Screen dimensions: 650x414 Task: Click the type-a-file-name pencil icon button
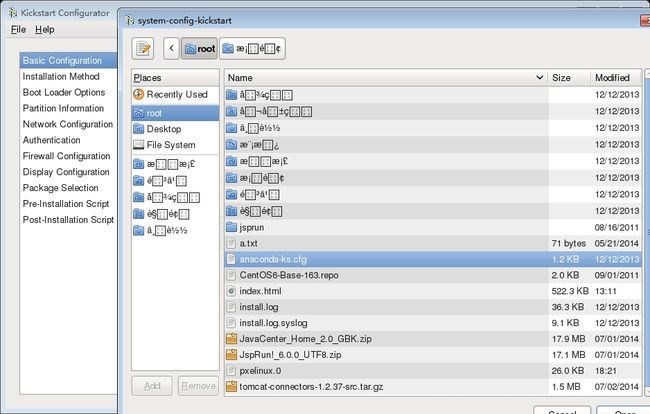[x=143, y=48]
